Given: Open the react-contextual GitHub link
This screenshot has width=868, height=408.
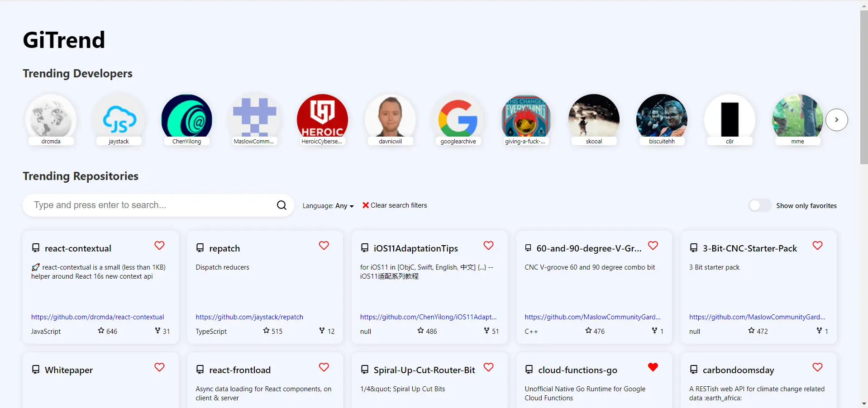Looking at the screenshot, I should [97, 317].
